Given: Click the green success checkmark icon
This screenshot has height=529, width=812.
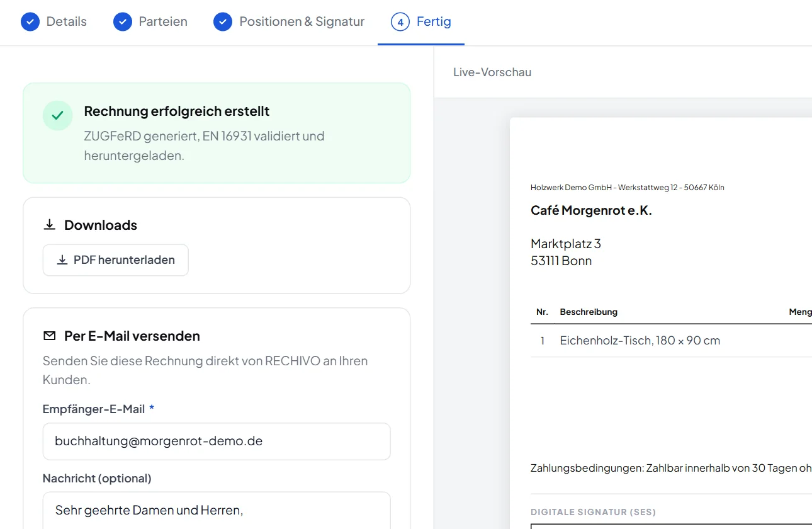Looking at the screenshot, I should pos(58,115).
